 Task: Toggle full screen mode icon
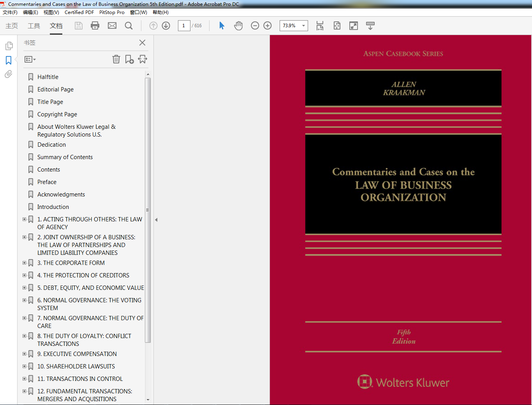[354, 26]
